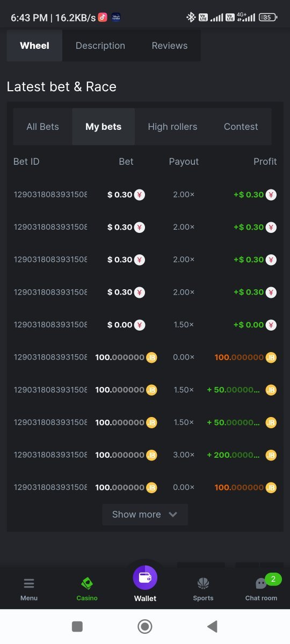
Task: Open Chat room ghost icon
Action: pyautogui.click(x=261, y=584)
